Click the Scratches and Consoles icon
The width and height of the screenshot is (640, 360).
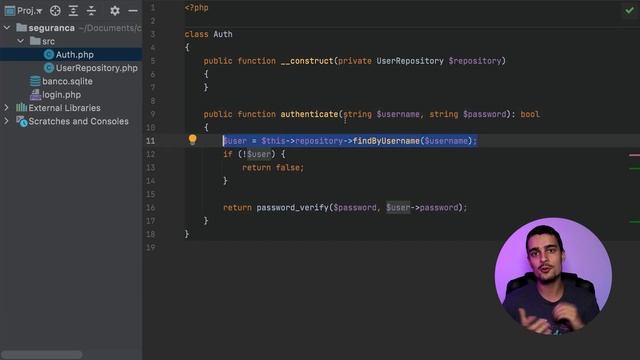[x=21, y=121]
